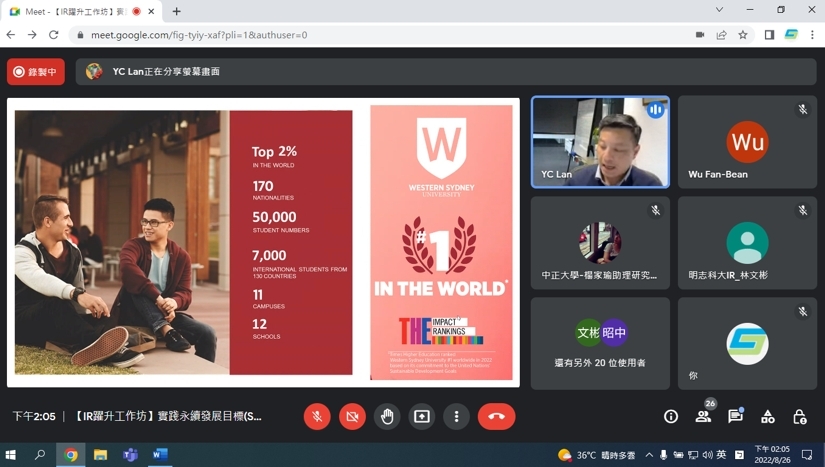The image size is (825, 467).
Task: Open Microsoft Teams from the taskbar
Action: pos(130,454)
